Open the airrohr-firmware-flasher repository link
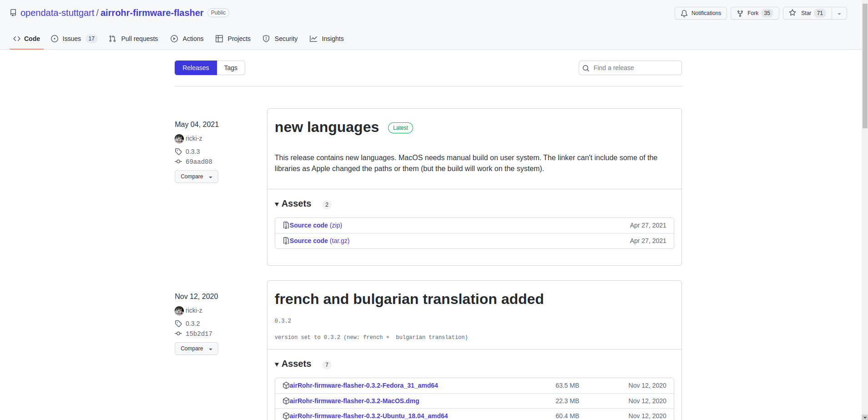This screenshot has height=420, width=868. 152,13
